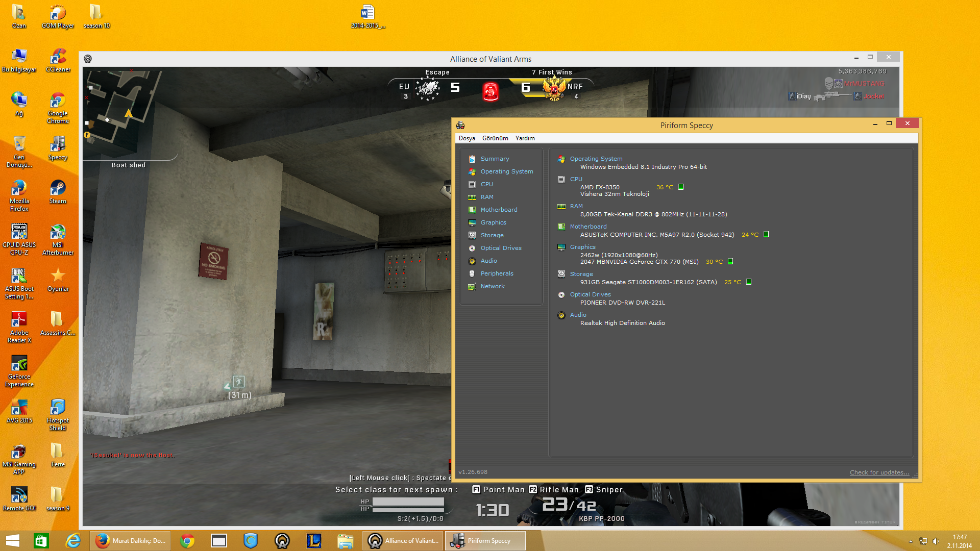
Task: Click the CPU temperature indicator square
Action: [x=681, y=187]
